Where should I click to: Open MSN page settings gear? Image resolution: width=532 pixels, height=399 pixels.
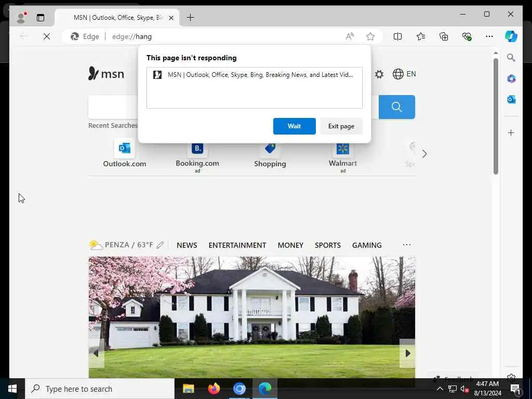[x=379, y=74]
